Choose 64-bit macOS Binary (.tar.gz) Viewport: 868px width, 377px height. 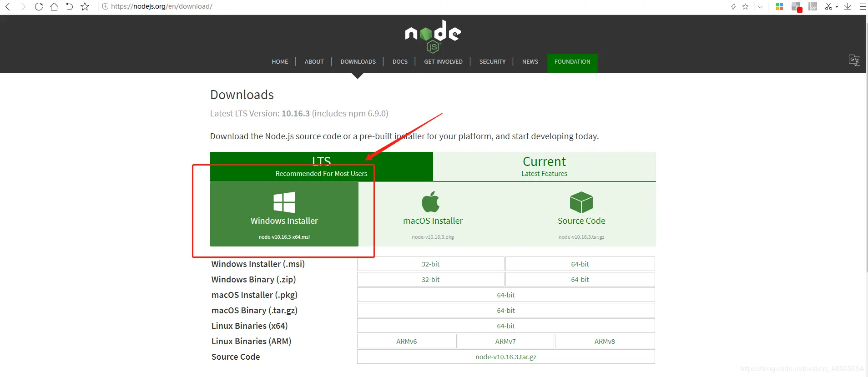[506, 311]
